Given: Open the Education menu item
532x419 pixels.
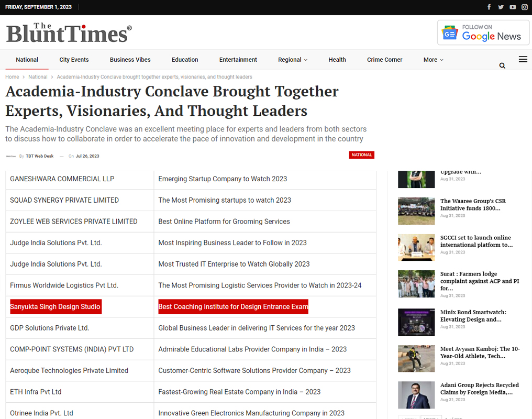Looking at the screenshot, I should tap(185, 60).
